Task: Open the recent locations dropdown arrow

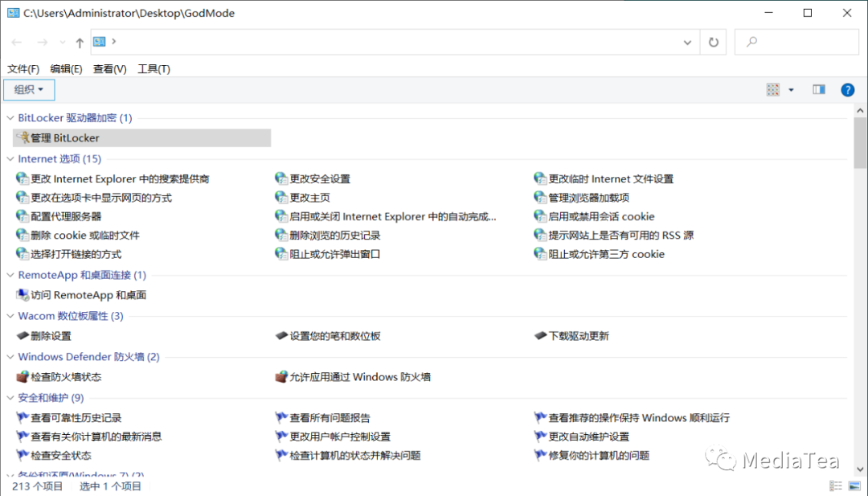Action: point(63,42)
